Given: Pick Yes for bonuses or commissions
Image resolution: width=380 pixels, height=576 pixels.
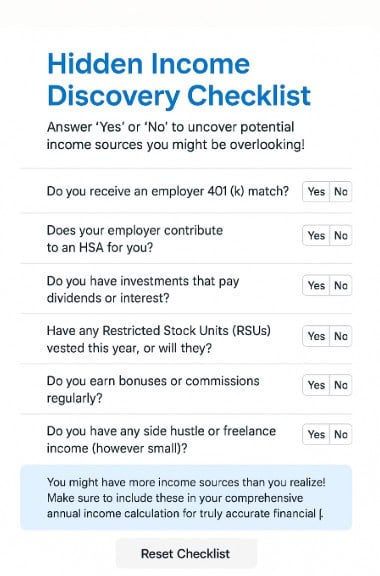Looking at the screenshot, I should coord(316,385).
